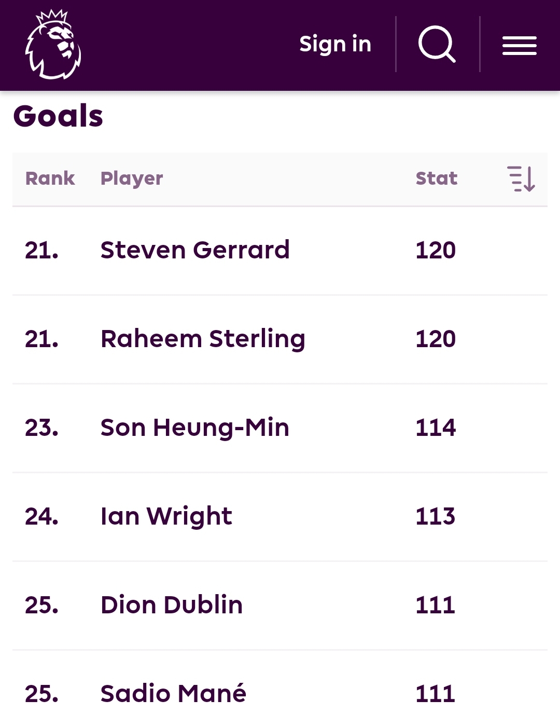Tap the Premier League lion logo

(53, 45)
